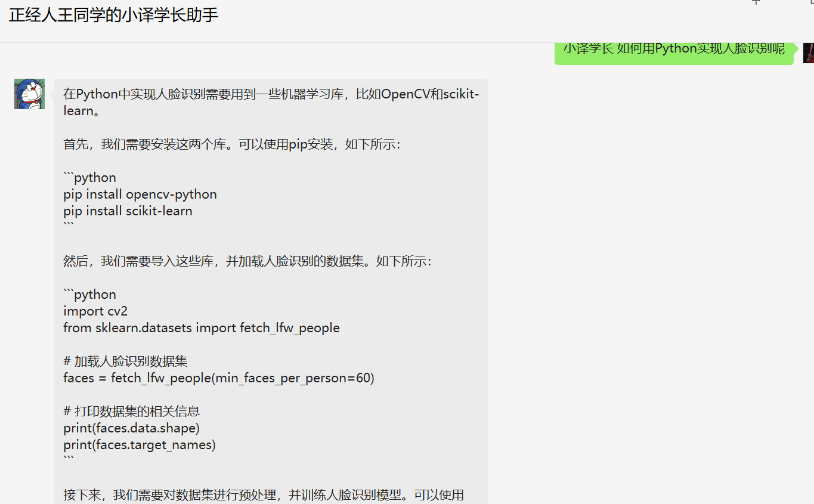Click the line starting with 接下来，我们需要对数据集
The height and width of the screenshot is (504, 814).
coord(264,495)
